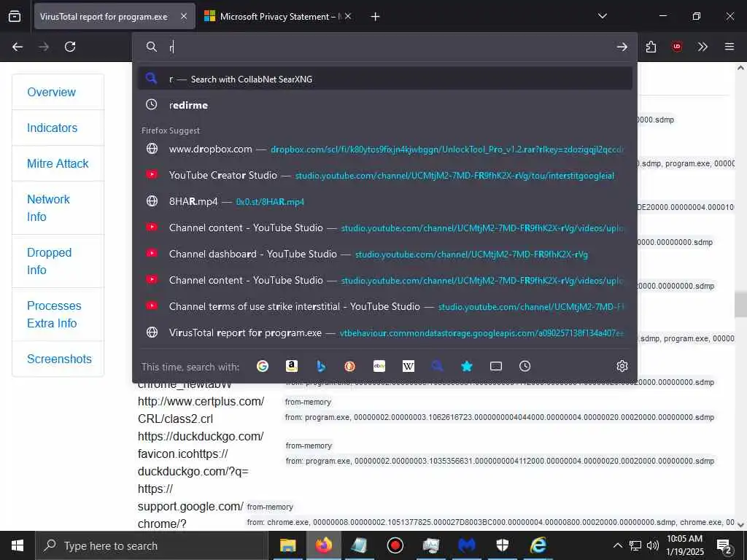Go to the Mitre Attack section
This screenshot has height=560, width=747.
pos(58,163)
